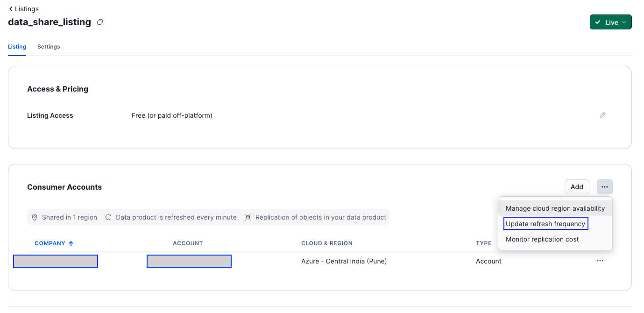Navigate back via the Listings link

(27, 8)
